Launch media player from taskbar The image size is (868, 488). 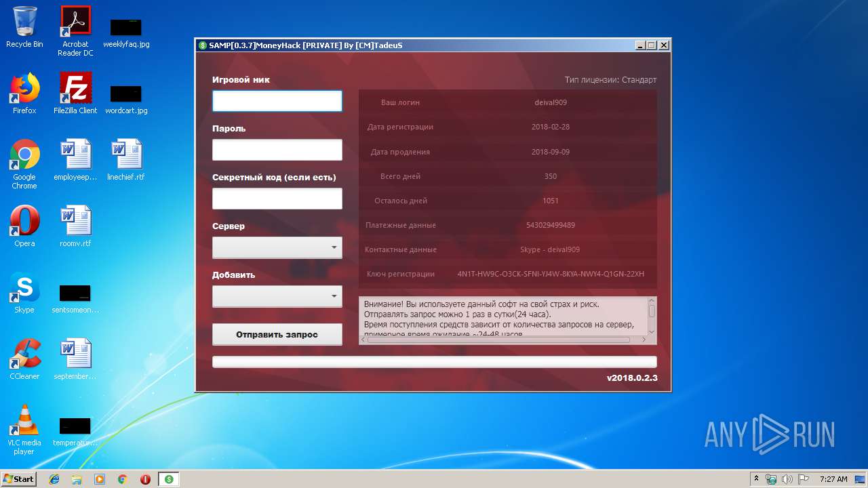click(x=100, y=479)
